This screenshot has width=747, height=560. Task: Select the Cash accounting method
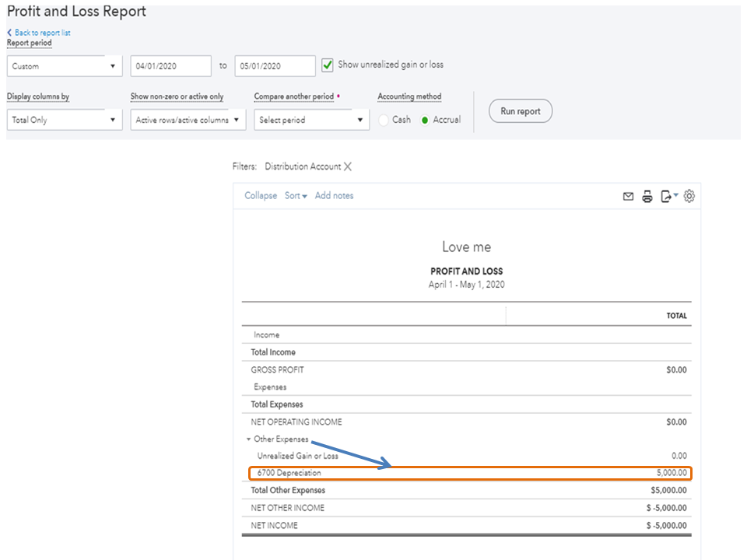pyautogui.click(x=384, y=121)
